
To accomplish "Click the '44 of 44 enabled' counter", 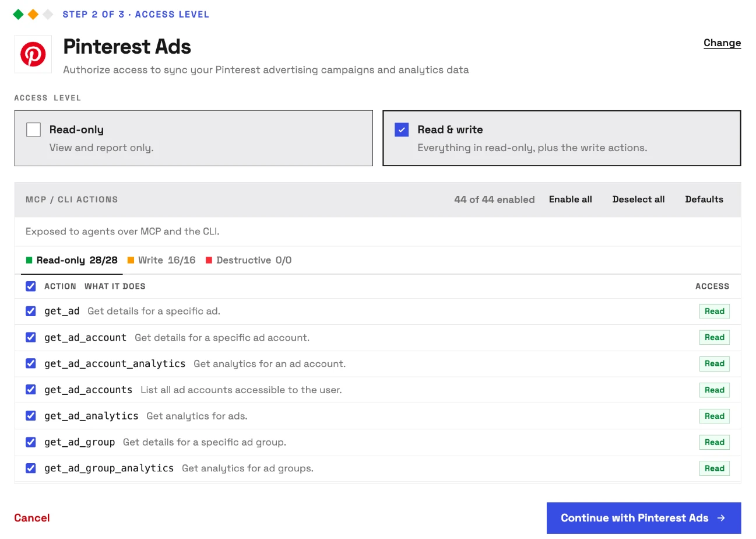I will point(494,199).
